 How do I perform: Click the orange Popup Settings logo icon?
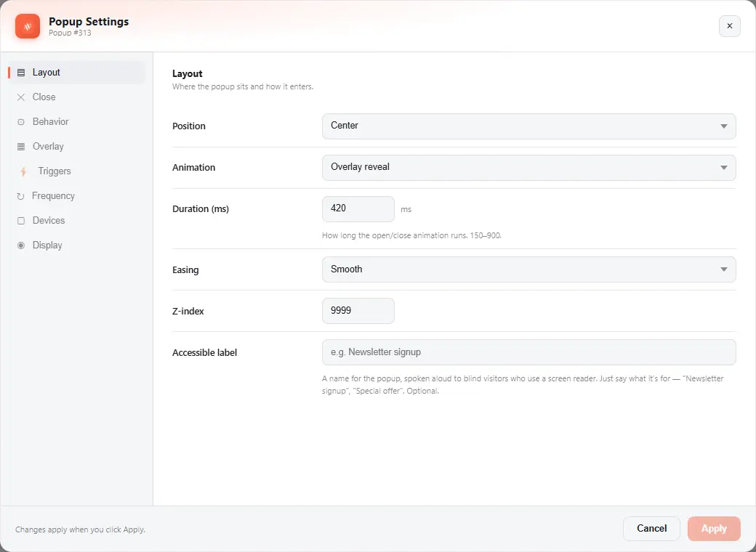point(28,26)
